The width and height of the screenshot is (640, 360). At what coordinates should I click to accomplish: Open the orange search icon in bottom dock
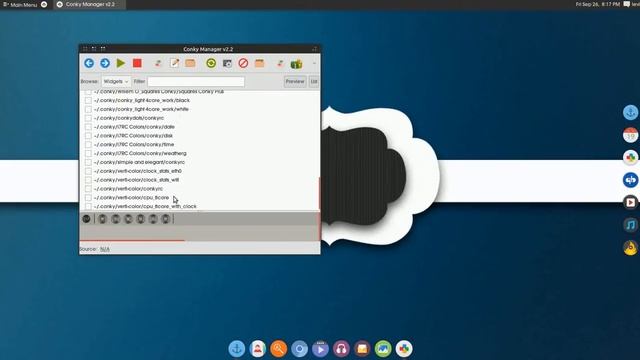click(x=278, y=349)
